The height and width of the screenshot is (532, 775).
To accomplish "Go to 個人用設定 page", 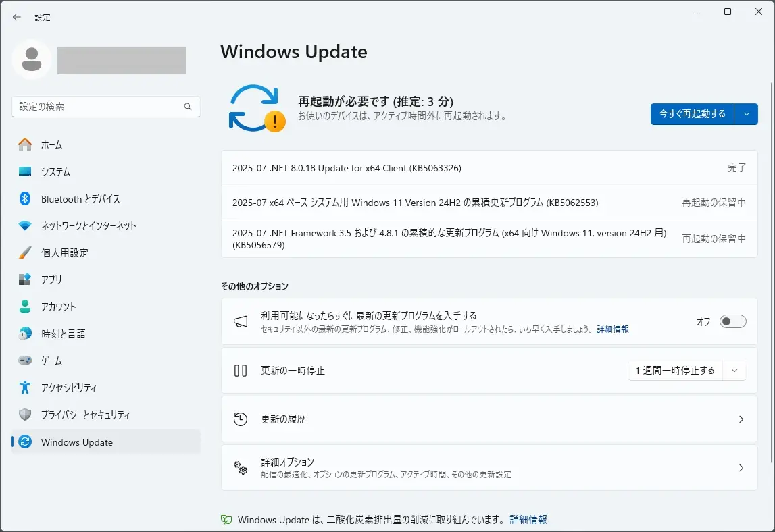I will point(106,252).
